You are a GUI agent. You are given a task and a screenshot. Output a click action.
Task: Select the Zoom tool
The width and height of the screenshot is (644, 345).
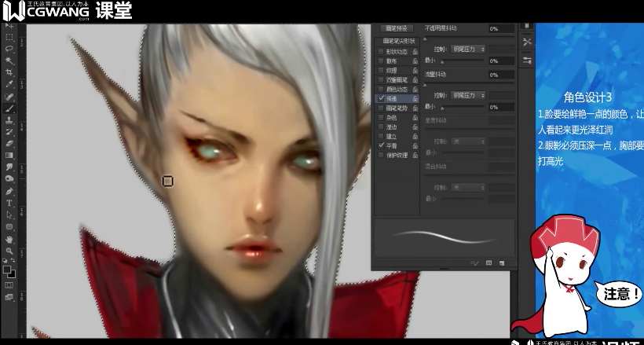coord(9,251)
